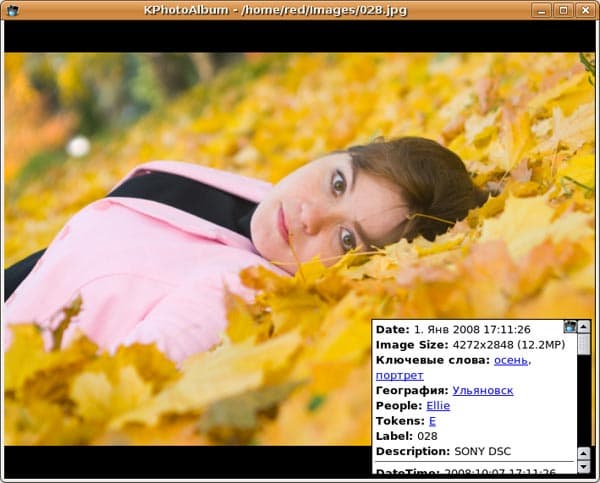The height and width of the screenshot is (483, 600).
Task: Open the 'Ellie' people link
Action: point(438,406)
